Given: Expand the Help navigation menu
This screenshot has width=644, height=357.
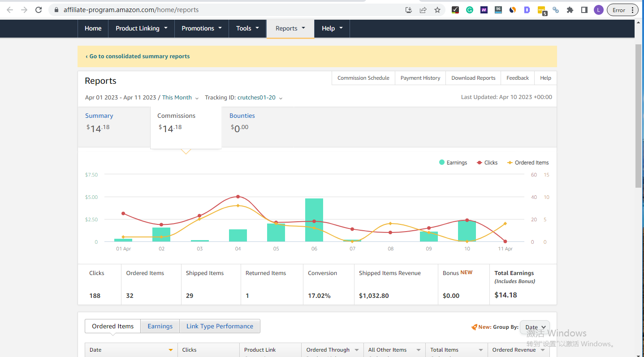Looking at the screenshot, I should point(332,28).
